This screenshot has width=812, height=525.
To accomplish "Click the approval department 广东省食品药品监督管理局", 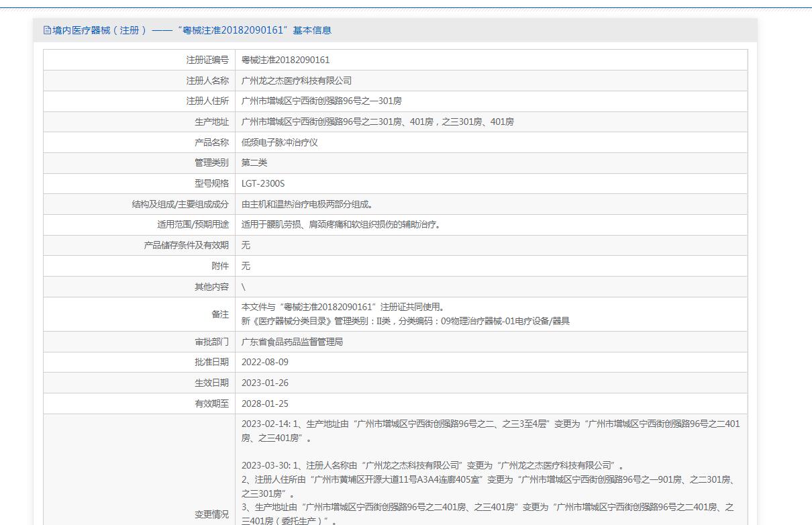I will click(292, 342).
